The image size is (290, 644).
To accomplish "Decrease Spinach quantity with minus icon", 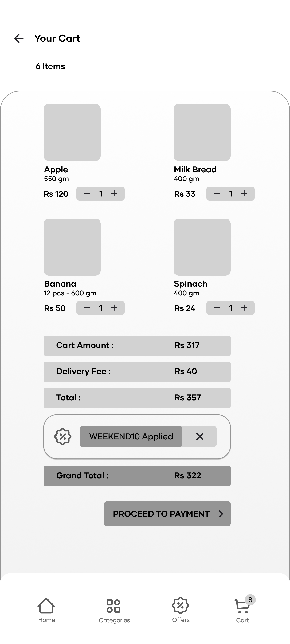I will point(217,308).
